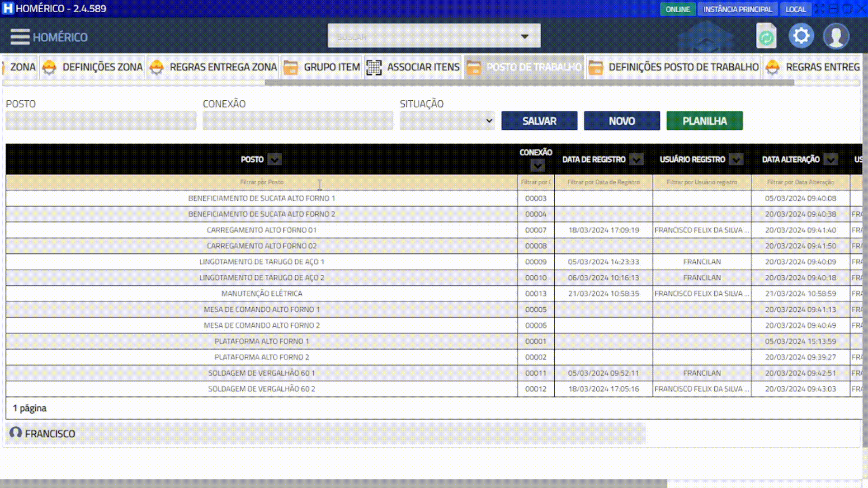This screenshot has width=868, height=488.
Task: Open settings via the gear icon
Action: click(x=801, y=36)
